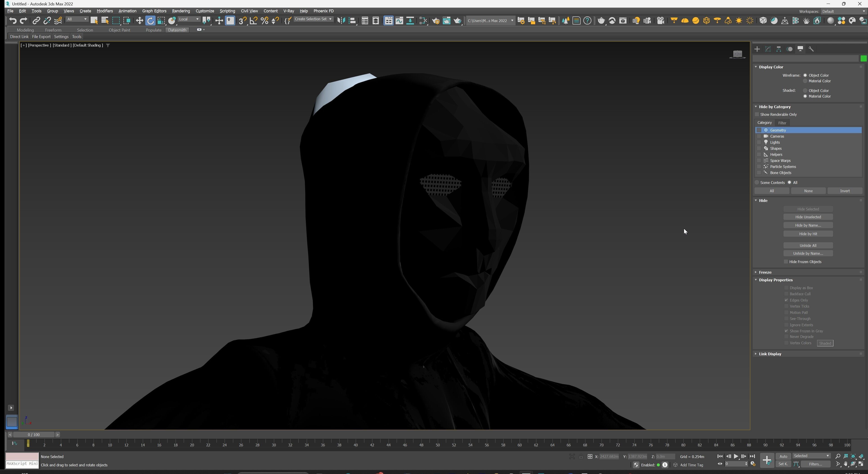Enable the Hide Frozen Objects checkbox
Screen dimensions: 868x474
786,262
